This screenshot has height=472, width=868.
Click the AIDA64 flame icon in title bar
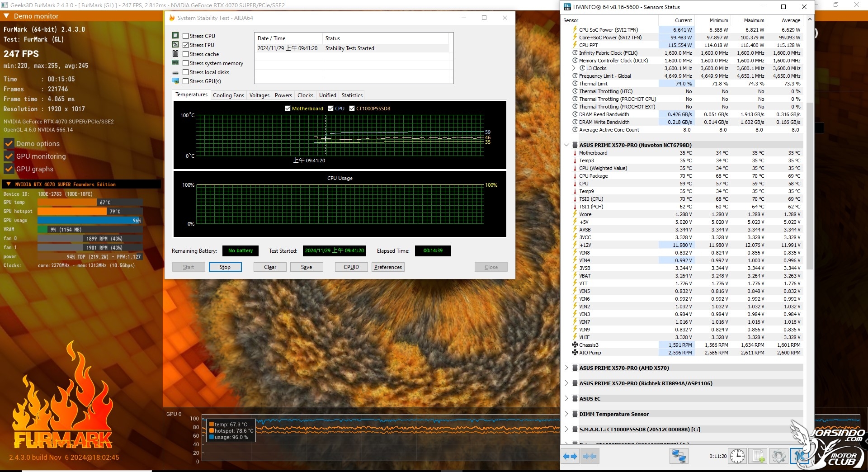(172, 18)
